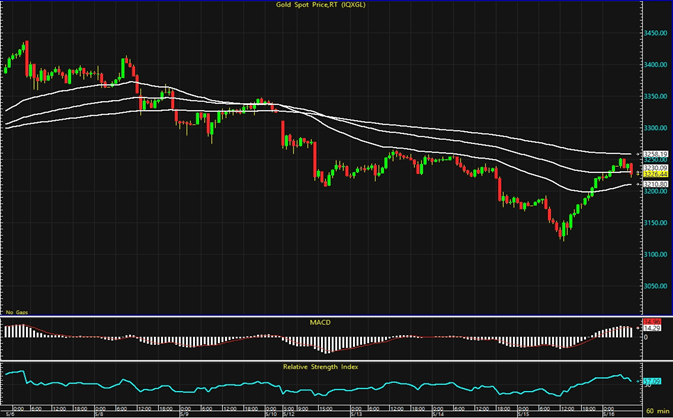Click the 3258.19 upper band price tag
This screenshot has width=673, height=418.
[653, 153]
